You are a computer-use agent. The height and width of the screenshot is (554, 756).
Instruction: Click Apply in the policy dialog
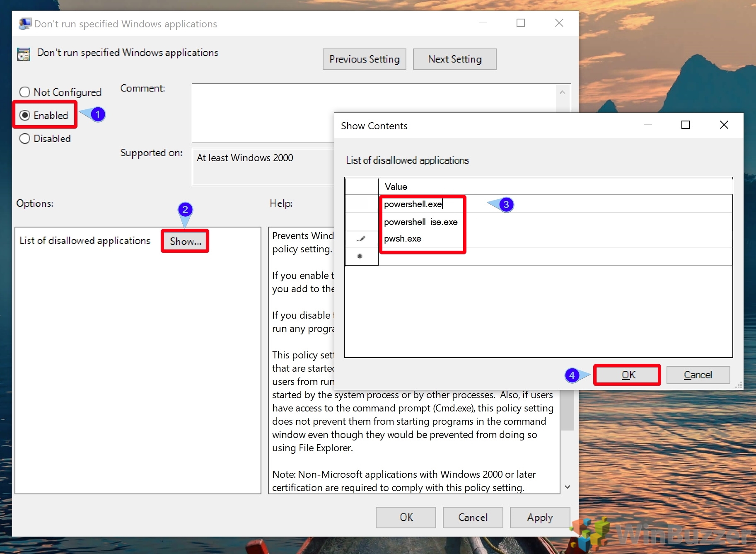pyautogui.click(x=539, y=517)
